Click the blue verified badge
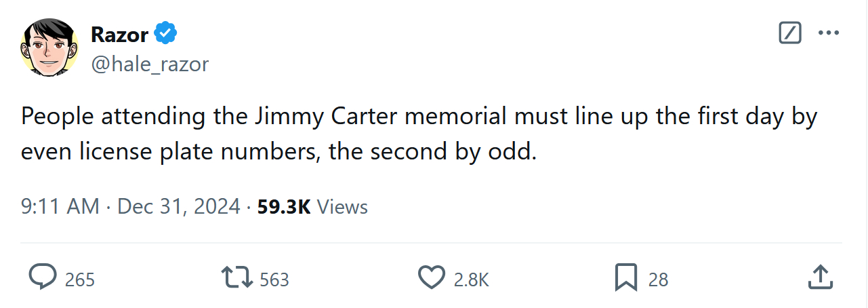 pos(166,33)
